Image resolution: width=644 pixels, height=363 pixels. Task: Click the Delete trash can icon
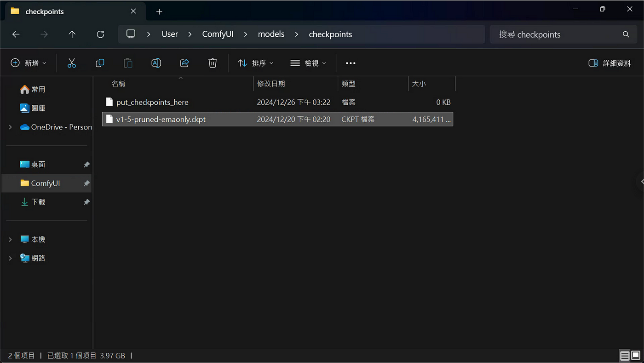[213, 63]
